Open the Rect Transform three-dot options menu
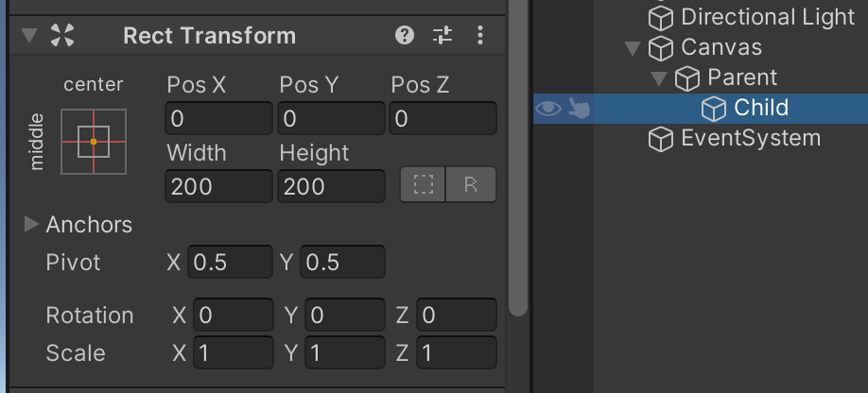The image size is (868, 393). [x=480, y=36]
